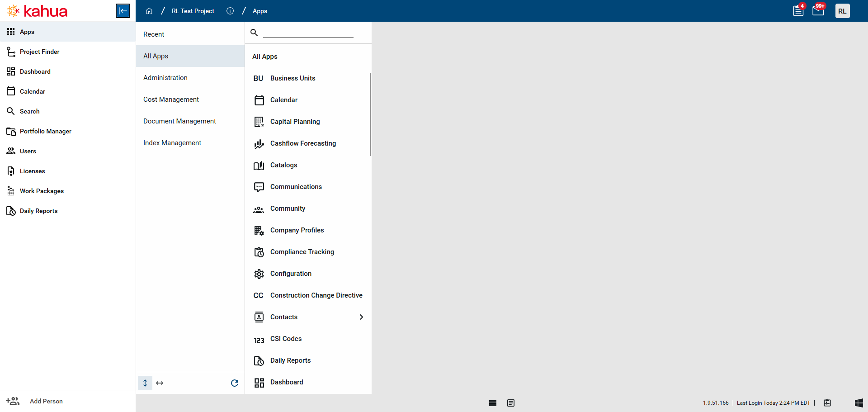868x412 pixels.
Task: Toggle the vertical resize control
Action: 145,383
